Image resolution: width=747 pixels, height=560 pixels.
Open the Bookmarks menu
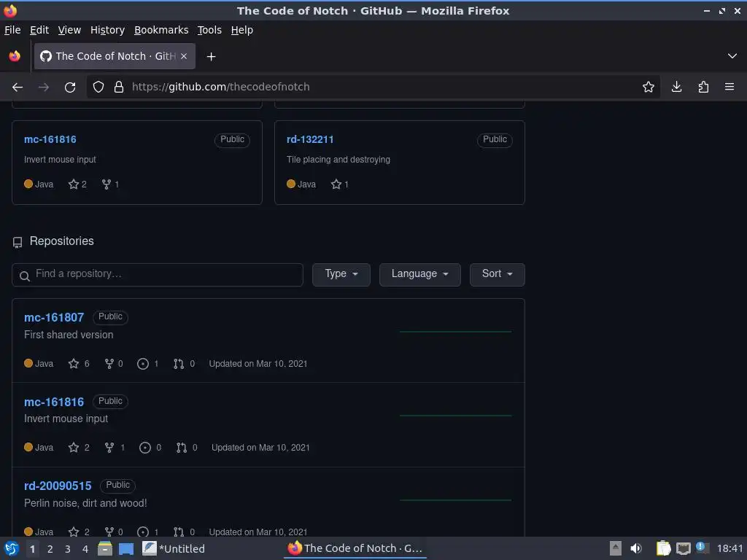161,30
